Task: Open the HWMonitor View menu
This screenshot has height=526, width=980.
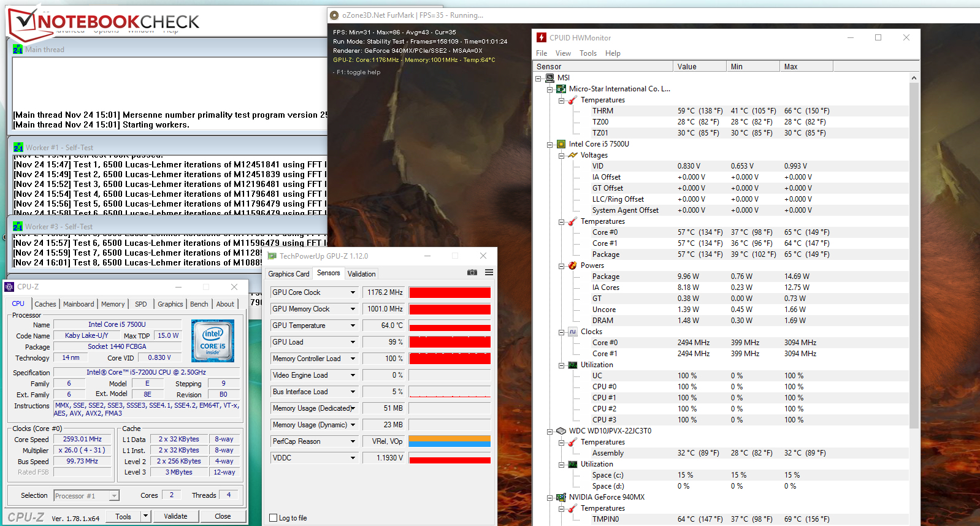Action: click(x=563, y=53)
